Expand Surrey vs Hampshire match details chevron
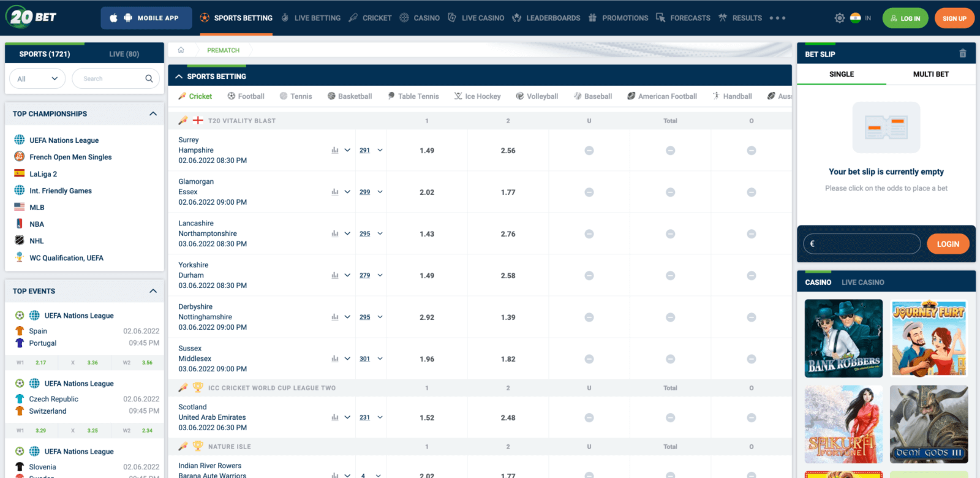Image resolution: width=980 pixels, height=478 pixels. pyautogui.click(x=347, y=150)
